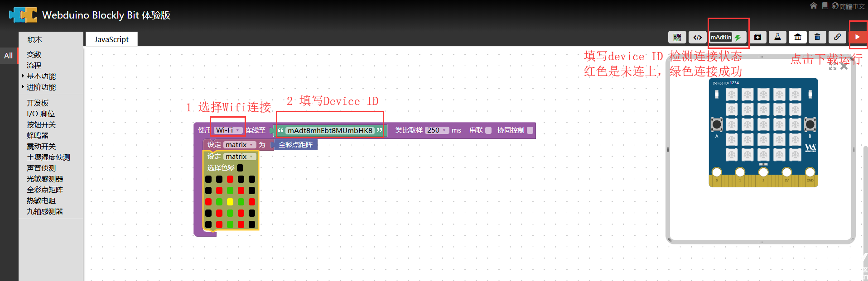Toggle the yellow center cell in the matrix block
The width and height of the screenshot is (868, 281).
pos(230,202)
